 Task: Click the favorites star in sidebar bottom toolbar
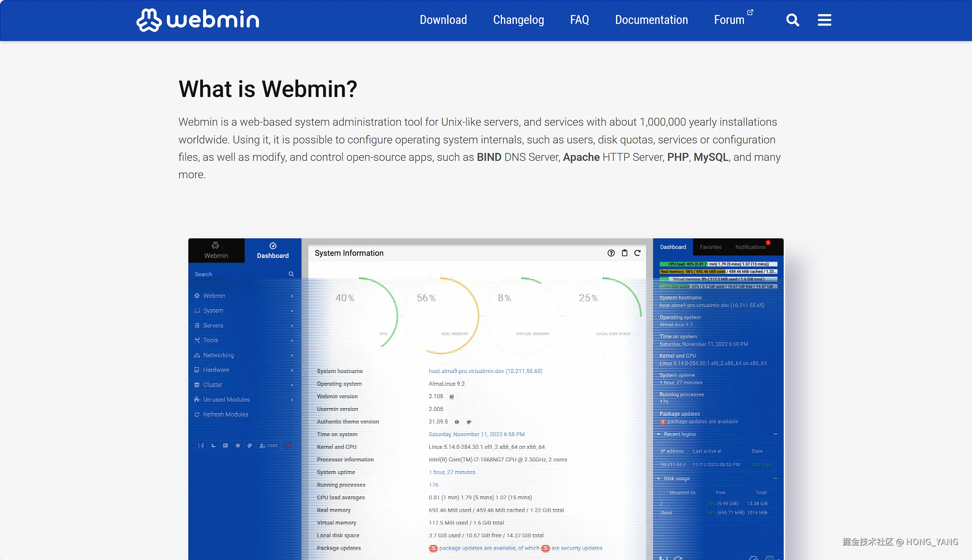pos(238,445)
